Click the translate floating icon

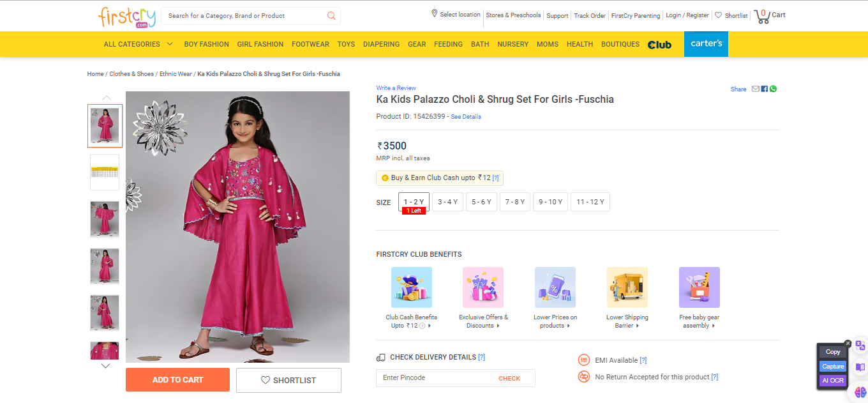[860, 346]
